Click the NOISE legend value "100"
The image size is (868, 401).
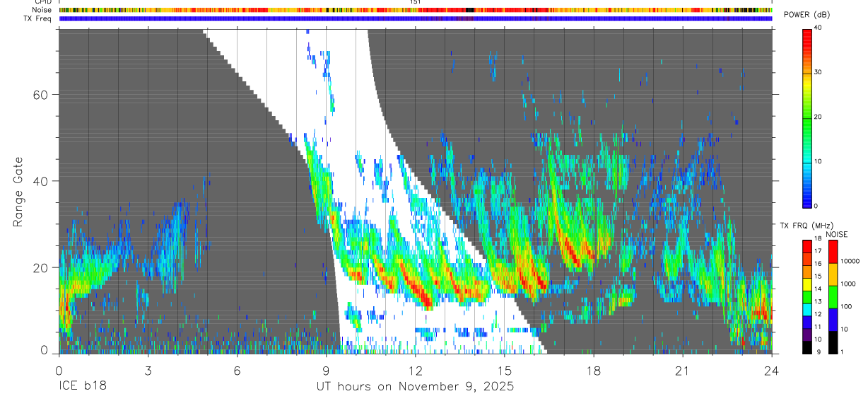846,306
